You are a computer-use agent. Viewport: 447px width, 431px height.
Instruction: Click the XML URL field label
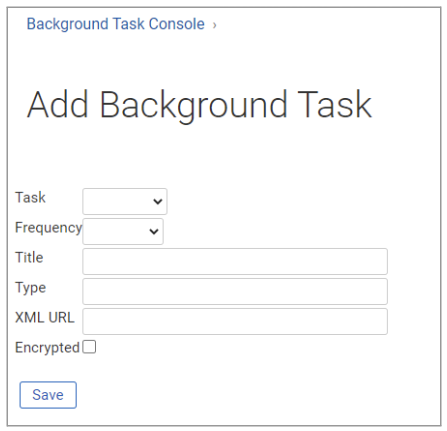pyautogui.click(x=45, y=317)
